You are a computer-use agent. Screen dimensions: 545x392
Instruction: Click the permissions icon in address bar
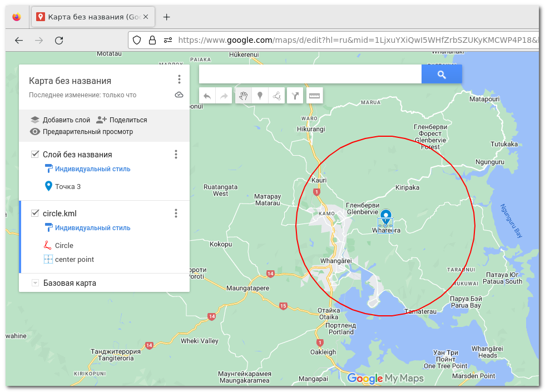click(168, 40)
